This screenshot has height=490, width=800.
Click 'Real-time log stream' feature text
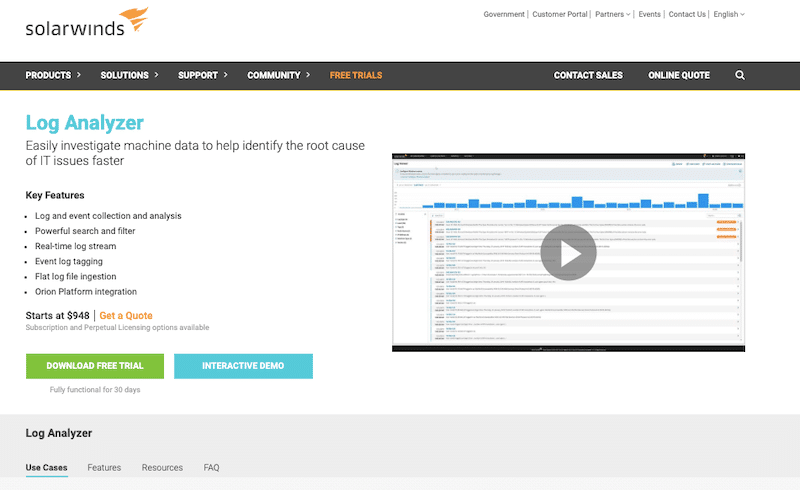pos(76,246)
